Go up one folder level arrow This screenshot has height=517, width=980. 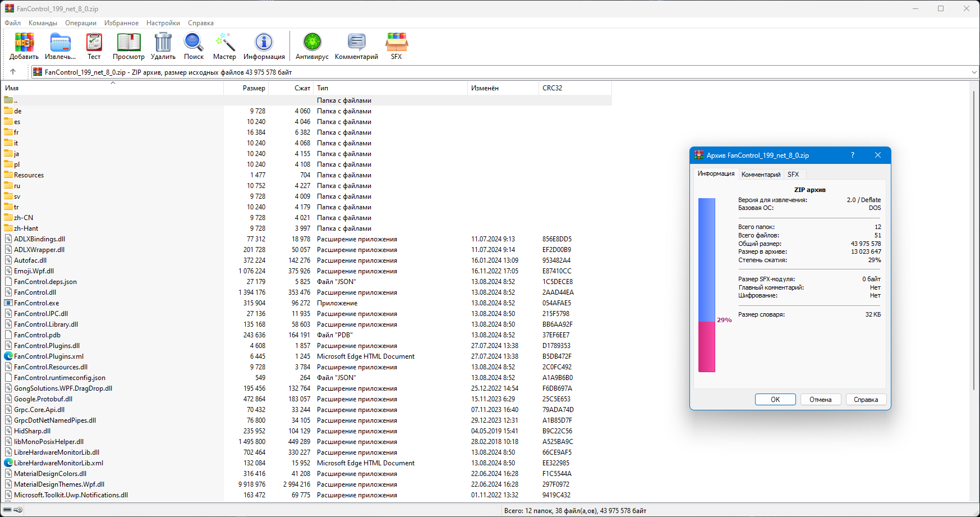click(13, 72)
